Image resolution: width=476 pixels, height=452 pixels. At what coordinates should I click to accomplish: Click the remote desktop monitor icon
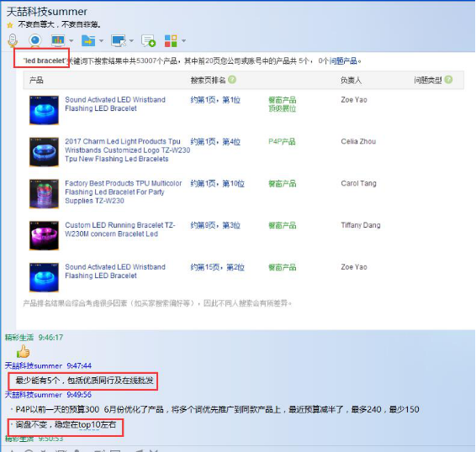click(119, 40)
